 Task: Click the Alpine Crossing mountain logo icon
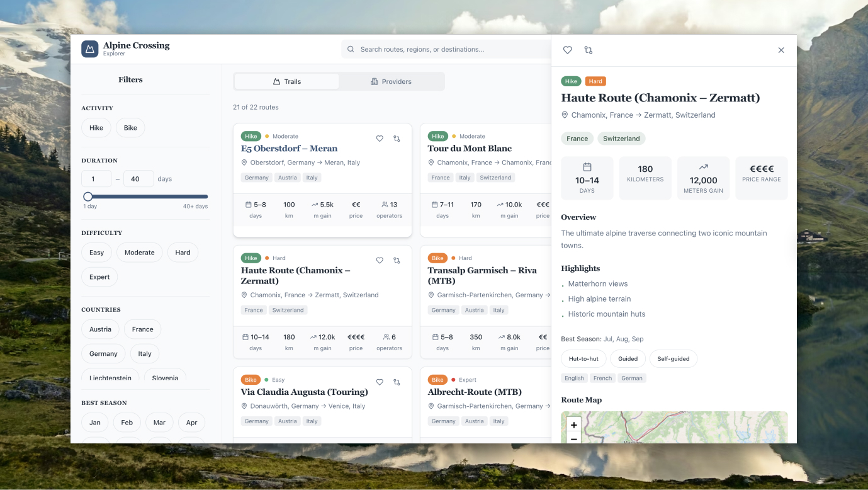coord(89,49)
